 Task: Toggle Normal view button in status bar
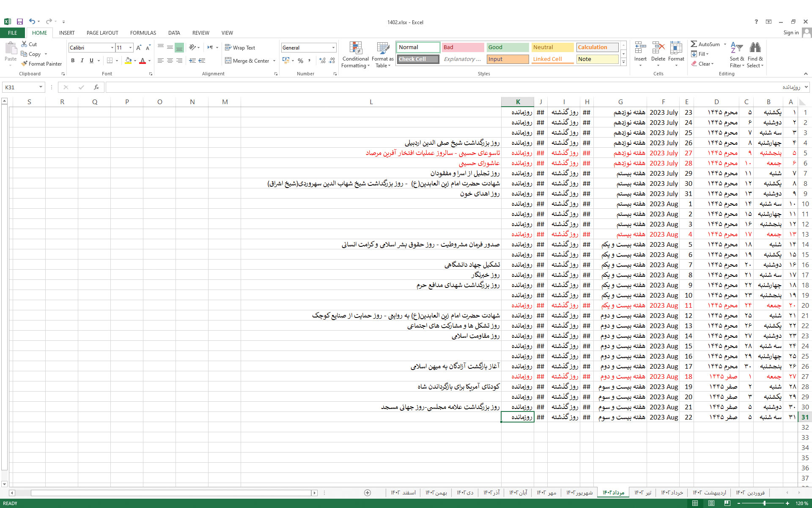[695, 503]
